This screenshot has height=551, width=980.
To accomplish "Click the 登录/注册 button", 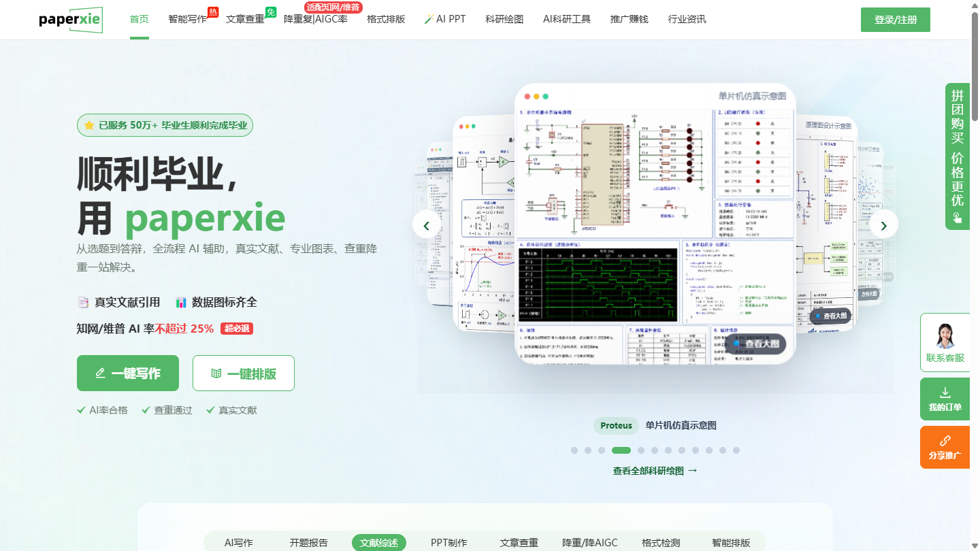I will [x=896, y=20].
